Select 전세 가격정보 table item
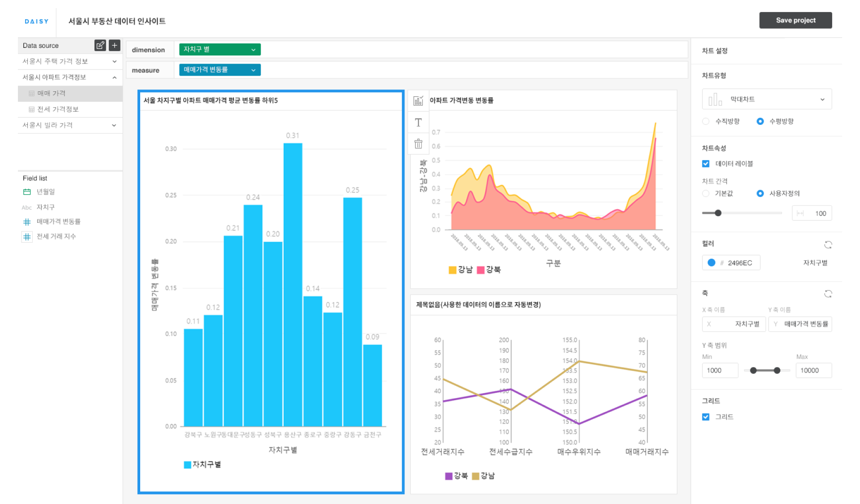 click(x=58, y=109)
